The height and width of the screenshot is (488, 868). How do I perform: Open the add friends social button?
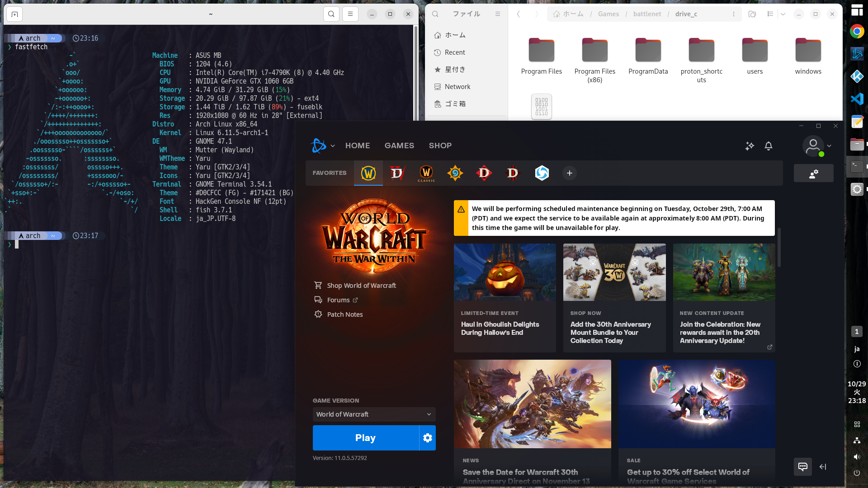(x=814, y=174)
